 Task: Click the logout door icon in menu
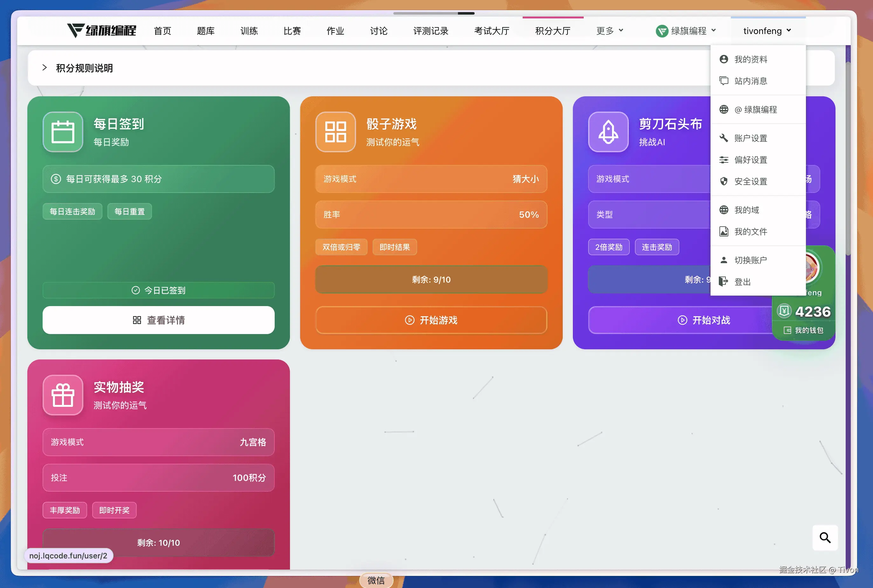point(723,282)
